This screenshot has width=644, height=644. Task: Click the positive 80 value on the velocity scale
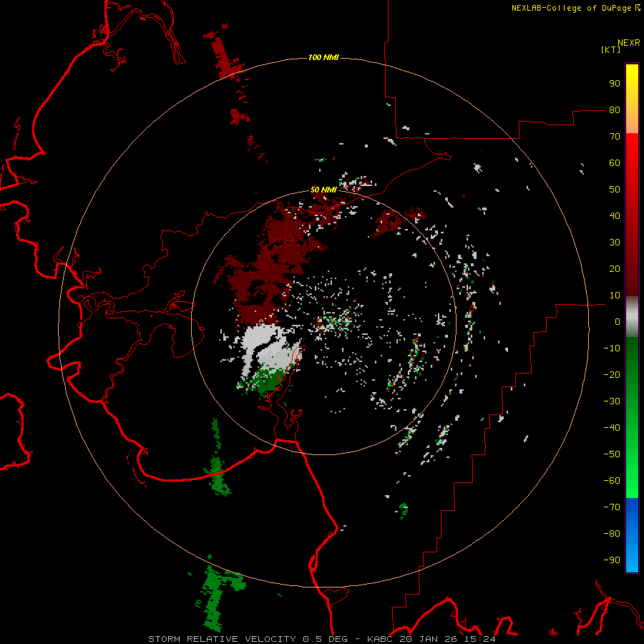point(615,110)
